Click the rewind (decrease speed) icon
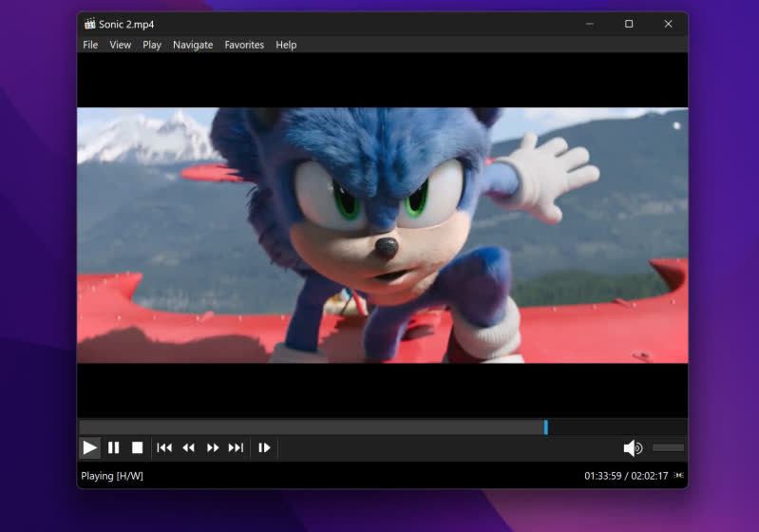 (x=188, y=447)
